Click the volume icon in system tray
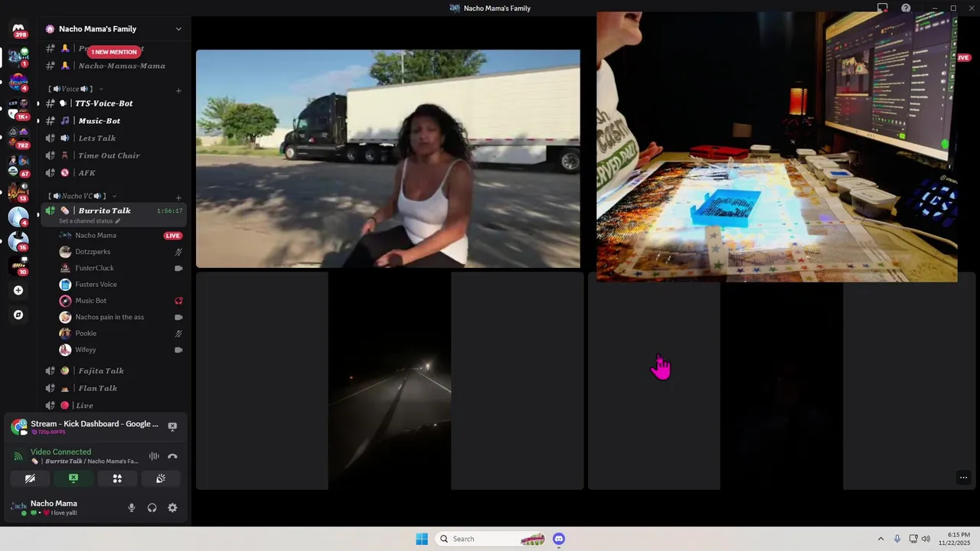The image size is (980, 551). 926,539
